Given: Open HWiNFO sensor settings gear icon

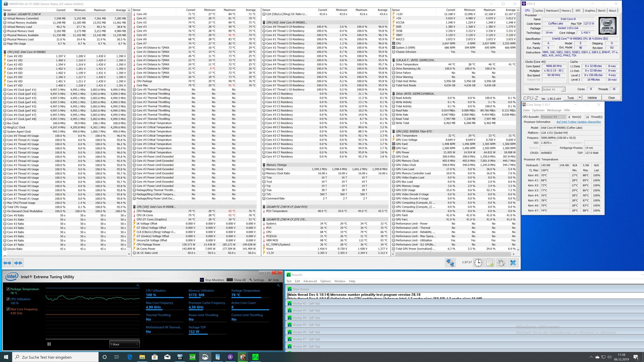Looking at the screenshot, I should [x=501, y=263].
